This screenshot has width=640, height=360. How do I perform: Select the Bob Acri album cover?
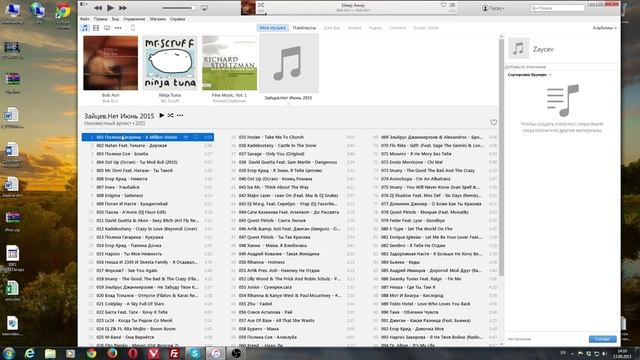click(x=111, y=63)
